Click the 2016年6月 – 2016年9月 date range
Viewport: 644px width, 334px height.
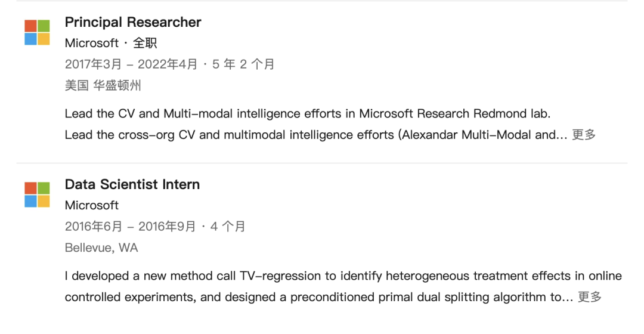click(130, 227)
